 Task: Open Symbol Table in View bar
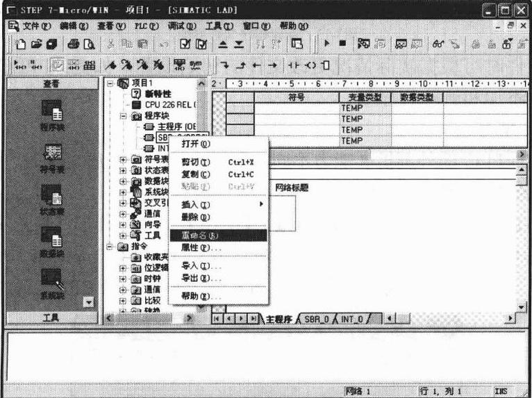(52, 158)
